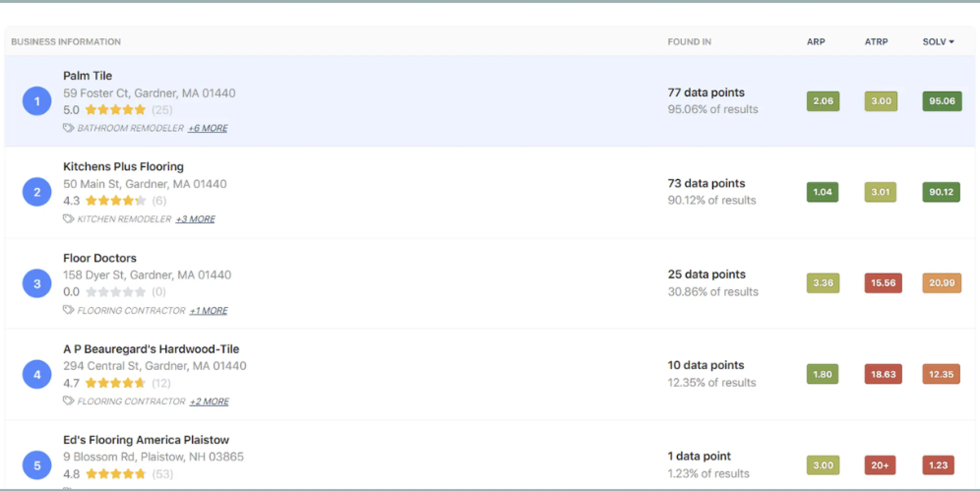The height and width of the screenshot is (491, 980).
Task: Sort by SOLV using the dropdown arrow
Action: 951,42
